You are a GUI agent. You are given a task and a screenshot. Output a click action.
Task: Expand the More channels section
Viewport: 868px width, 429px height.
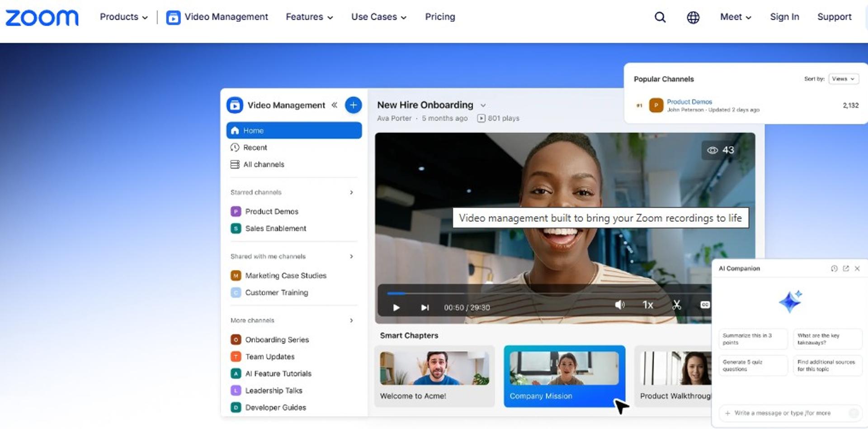351,320
